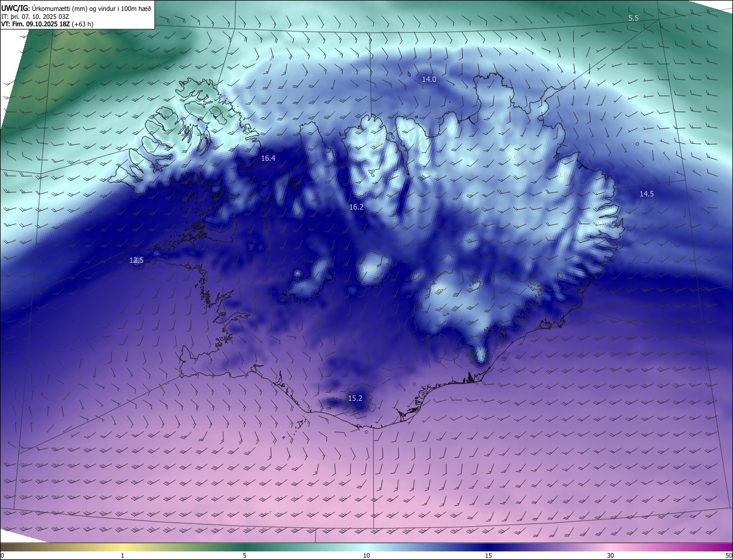Click the initial time line 'IT: þri. 07. 10. 2025 03Z'
The width and height of the screenshot is (733, 560).
36,16
